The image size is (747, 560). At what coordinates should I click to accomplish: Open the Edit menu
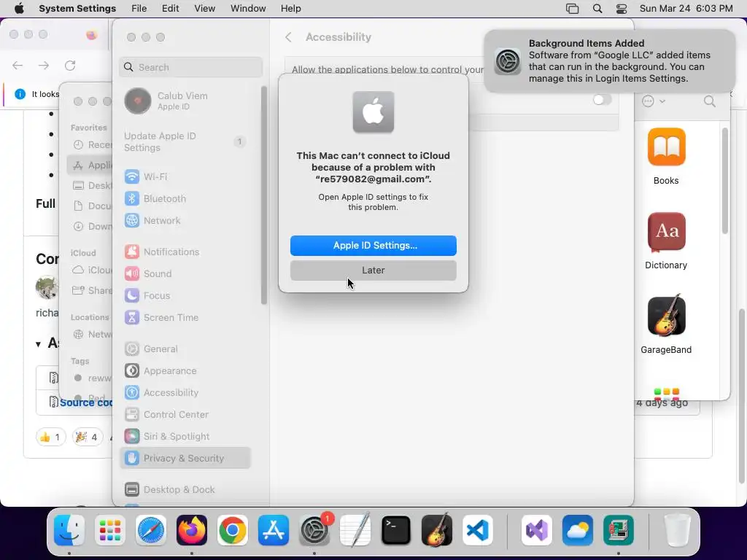tap(171, 9)
